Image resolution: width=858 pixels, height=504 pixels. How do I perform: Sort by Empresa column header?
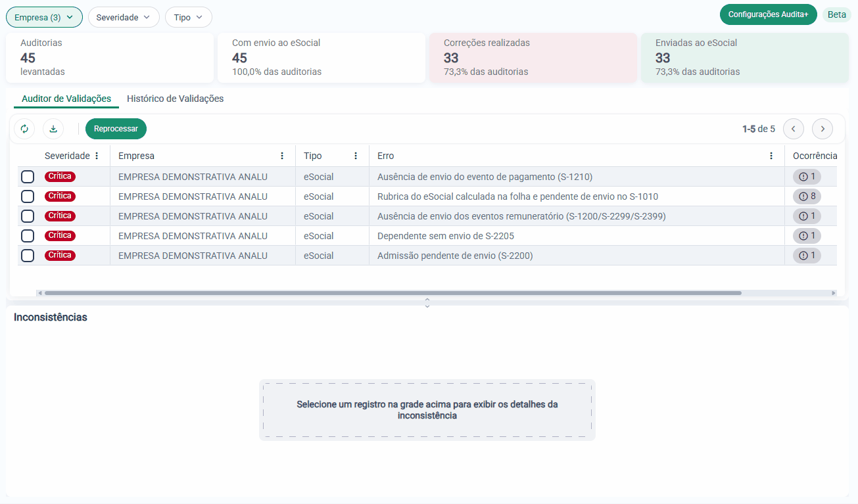point(136,156)
